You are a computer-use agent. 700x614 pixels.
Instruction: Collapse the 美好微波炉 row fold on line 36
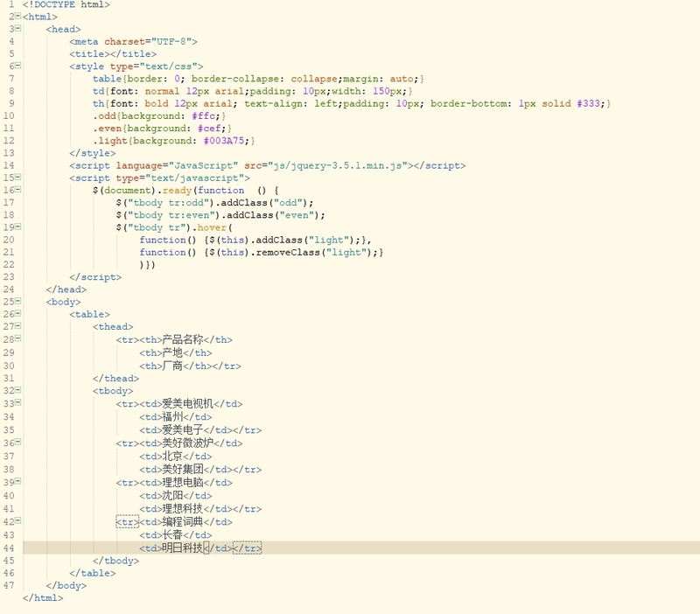17,442
